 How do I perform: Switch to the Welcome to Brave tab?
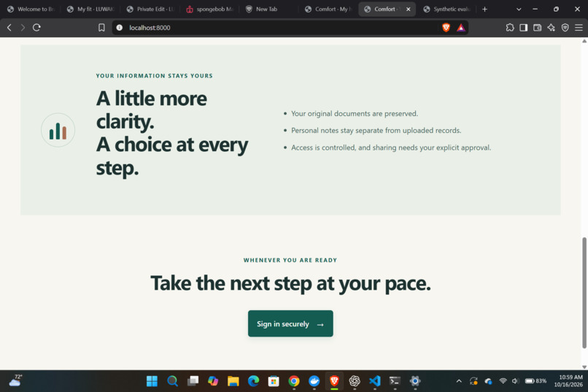(31, 9)
